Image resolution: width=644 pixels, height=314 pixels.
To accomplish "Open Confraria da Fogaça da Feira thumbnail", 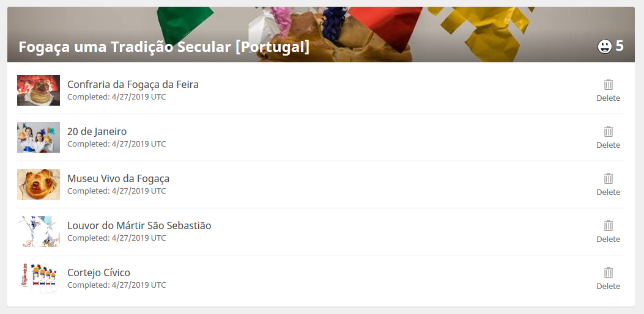I will [39, 90].
